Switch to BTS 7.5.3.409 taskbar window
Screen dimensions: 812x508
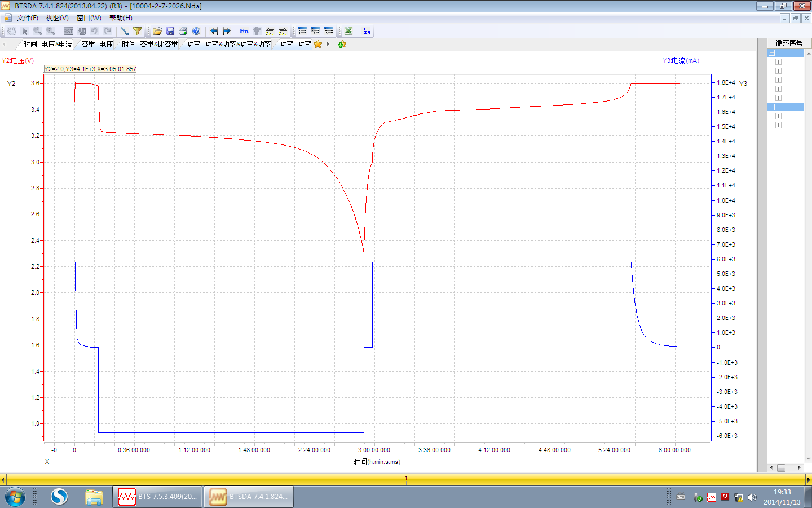tap(157, 497)
